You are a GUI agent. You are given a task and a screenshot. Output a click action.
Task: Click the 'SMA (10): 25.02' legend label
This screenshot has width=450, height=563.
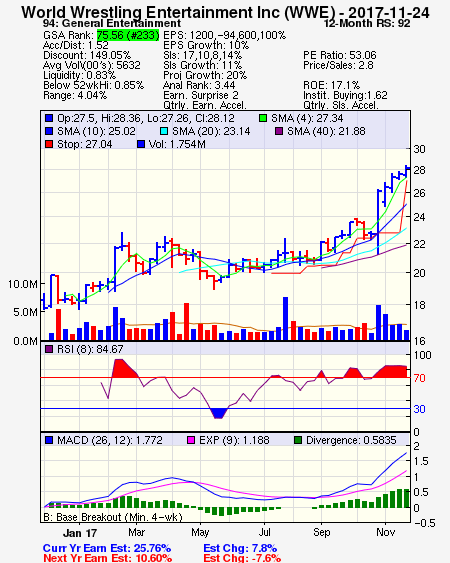tap(96, 131)
